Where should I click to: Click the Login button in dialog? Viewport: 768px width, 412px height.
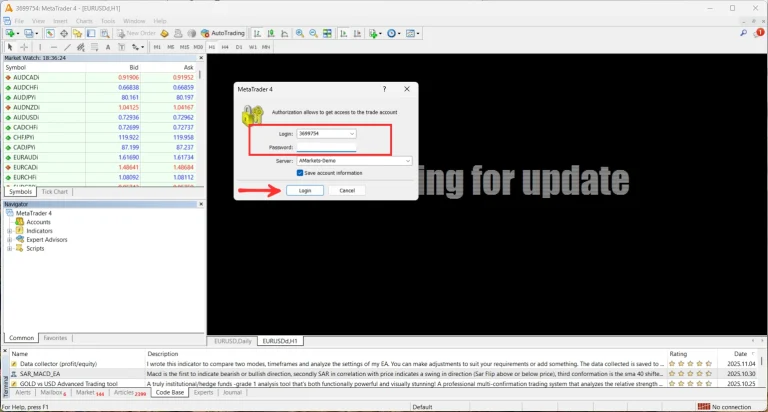[305, 191]
